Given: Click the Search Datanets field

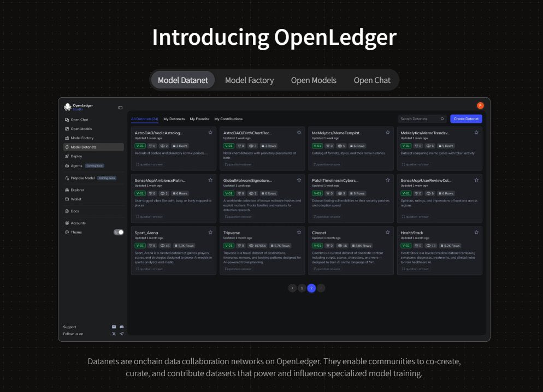Looking at the screenshot, I should click(x=422, y=118).
